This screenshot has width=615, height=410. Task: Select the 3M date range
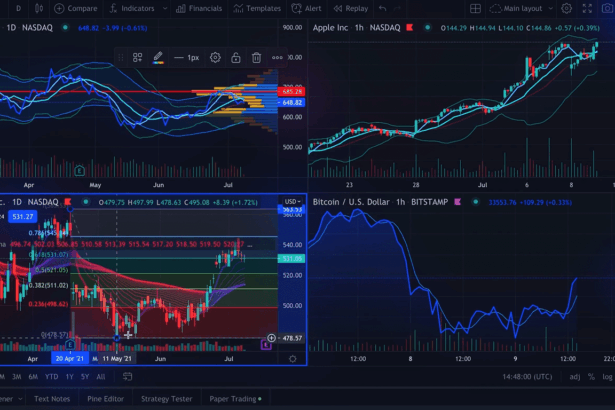(x=16, y=377)
